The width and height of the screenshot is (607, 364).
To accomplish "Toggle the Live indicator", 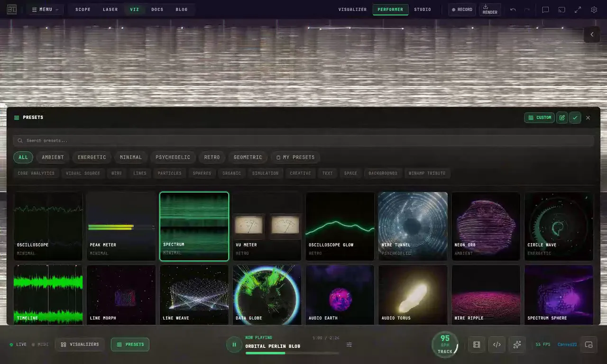I will pyautogui.click(x=18, y=345).
